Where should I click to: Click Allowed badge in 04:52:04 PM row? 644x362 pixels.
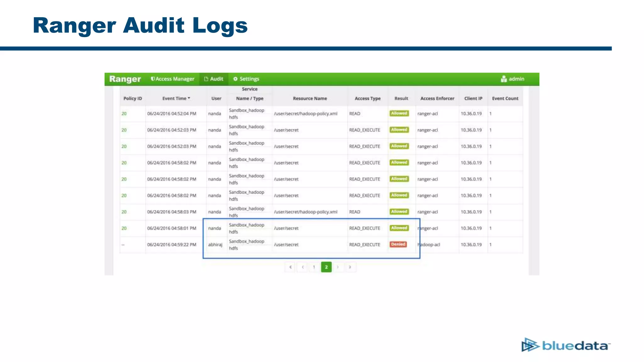(x=399, y=113)
